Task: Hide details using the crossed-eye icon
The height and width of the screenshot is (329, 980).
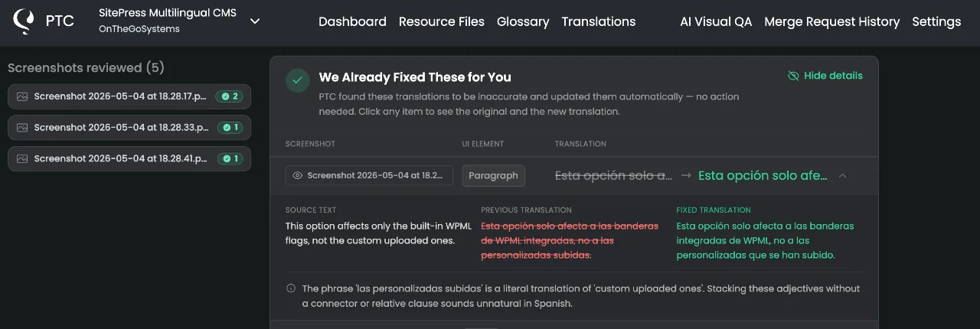Action: pos(793,76)
